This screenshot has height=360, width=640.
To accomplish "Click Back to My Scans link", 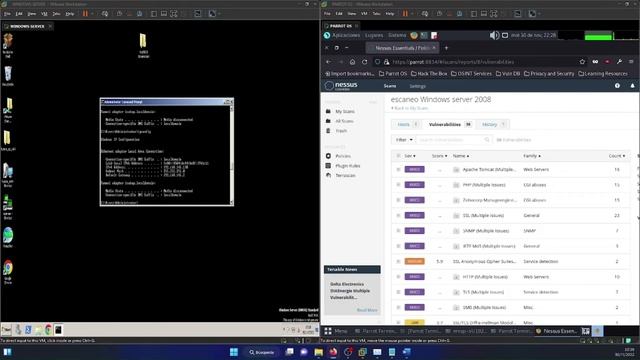I will [x=409, y=108].
